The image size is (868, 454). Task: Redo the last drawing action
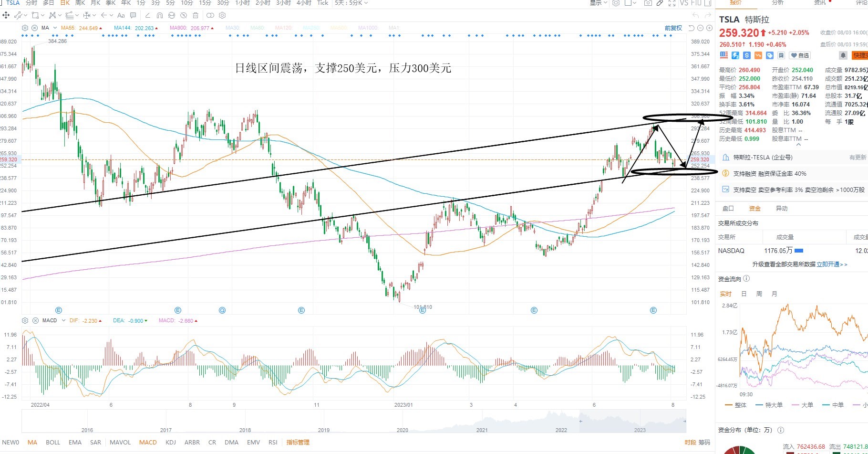point(708,15)
